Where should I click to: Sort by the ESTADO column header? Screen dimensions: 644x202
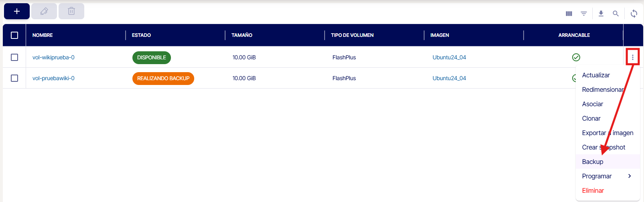141,35
